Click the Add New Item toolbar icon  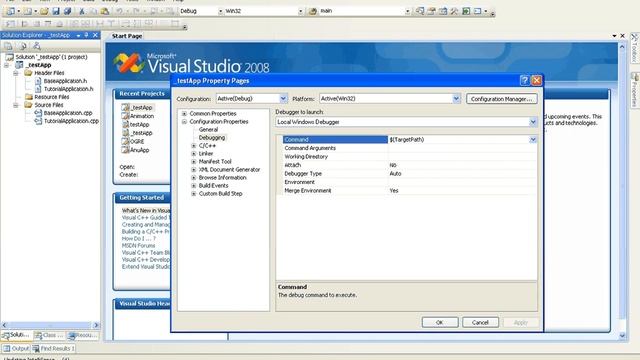(x=28, y=11)
